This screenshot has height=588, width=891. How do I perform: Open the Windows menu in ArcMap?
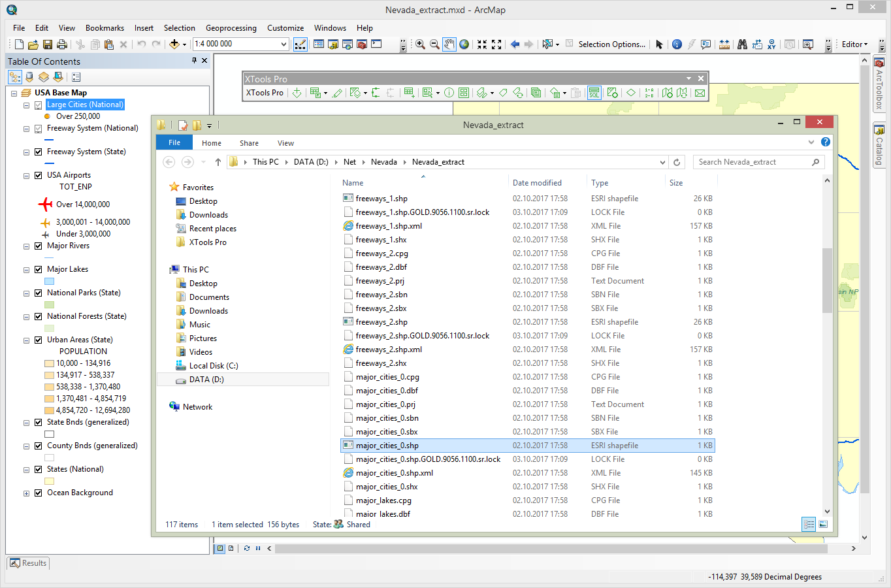[330, 28]
